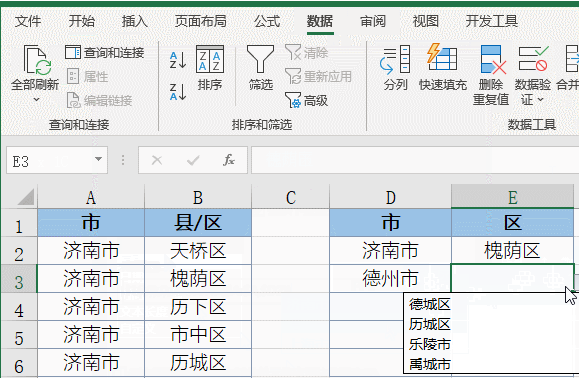Screen dimensions: 581x378
Task: Sort ascending A to Z
Action: point(177,60)
